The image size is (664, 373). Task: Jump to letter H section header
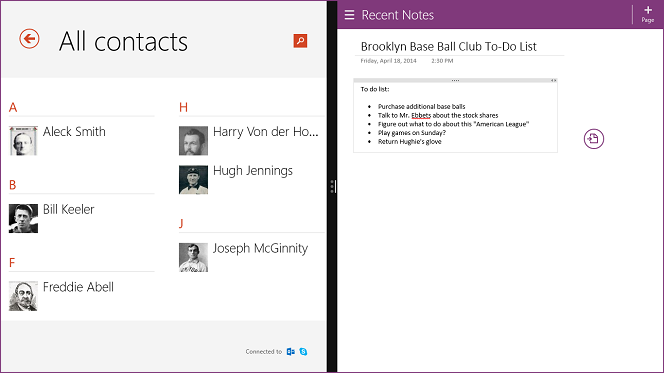(x=183, y=108)
